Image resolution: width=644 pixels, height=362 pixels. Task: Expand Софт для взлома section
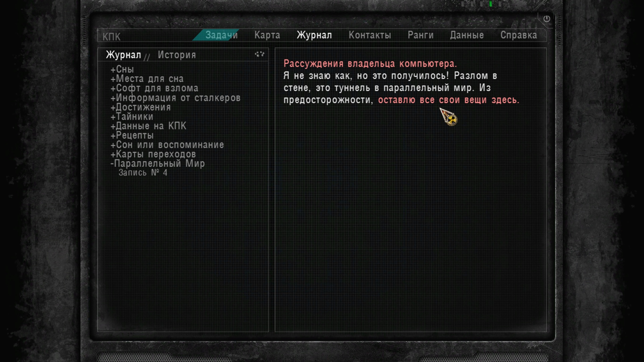pos(154,88)
